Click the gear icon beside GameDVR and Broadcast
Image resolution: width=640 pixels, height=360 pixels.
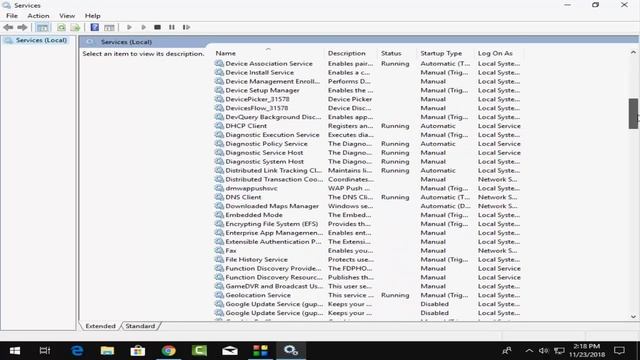(219, 286)
